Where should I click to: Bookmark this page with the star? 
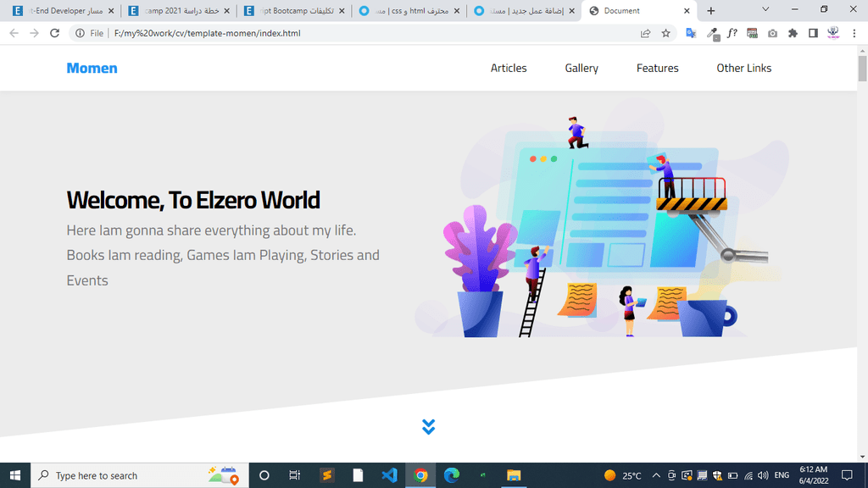[666, 33]
